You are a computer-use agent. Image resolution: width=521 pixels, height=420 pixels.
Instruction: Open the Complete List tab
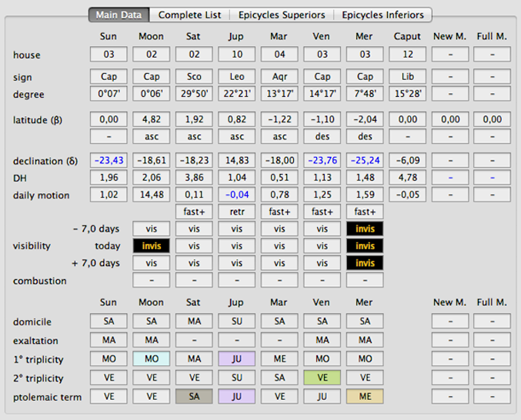point(189,15)
